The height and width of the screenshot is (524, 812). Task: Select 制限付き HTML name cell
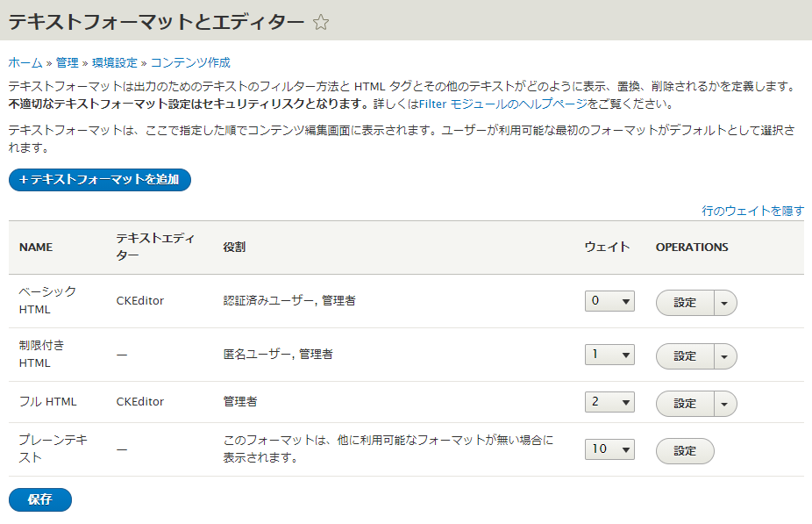tap(41, 354)
